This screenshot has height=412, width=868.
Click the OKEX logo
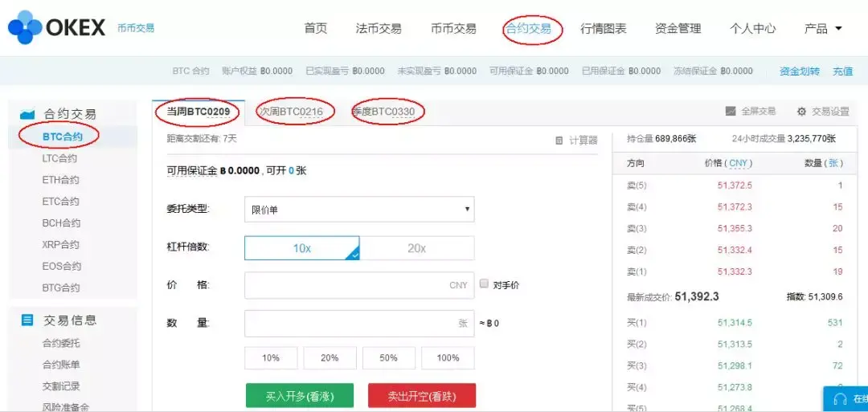(56, 27)
